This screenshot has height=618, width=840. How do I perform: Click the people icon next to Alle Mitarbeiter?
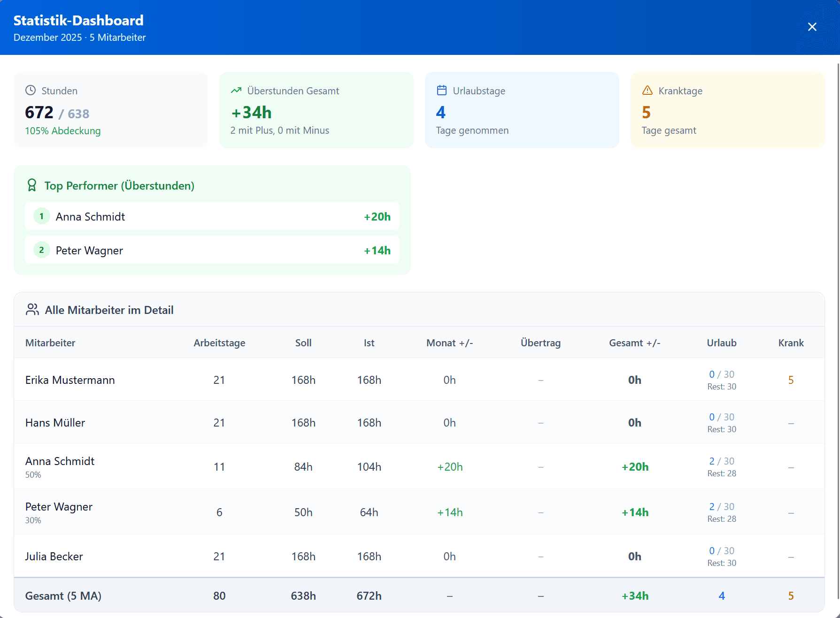[32, 310]
